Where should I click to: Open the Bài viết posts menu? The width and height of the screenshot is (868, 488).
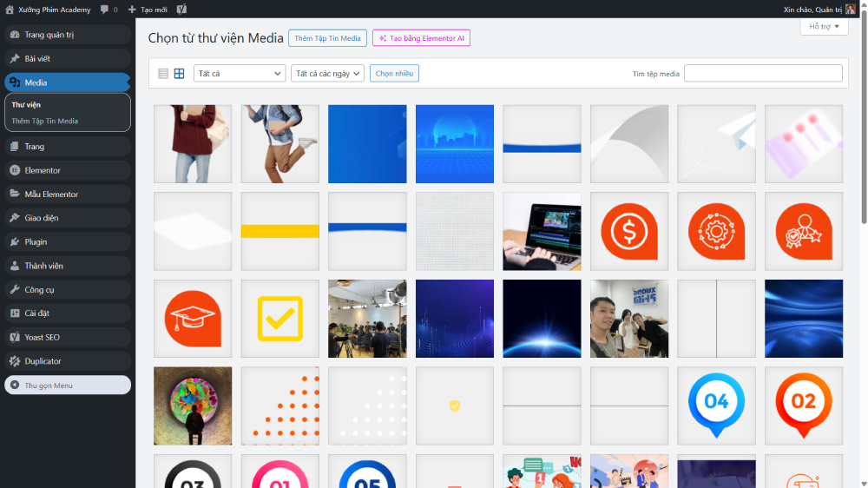pyautogui.click(x=68, y=58)
